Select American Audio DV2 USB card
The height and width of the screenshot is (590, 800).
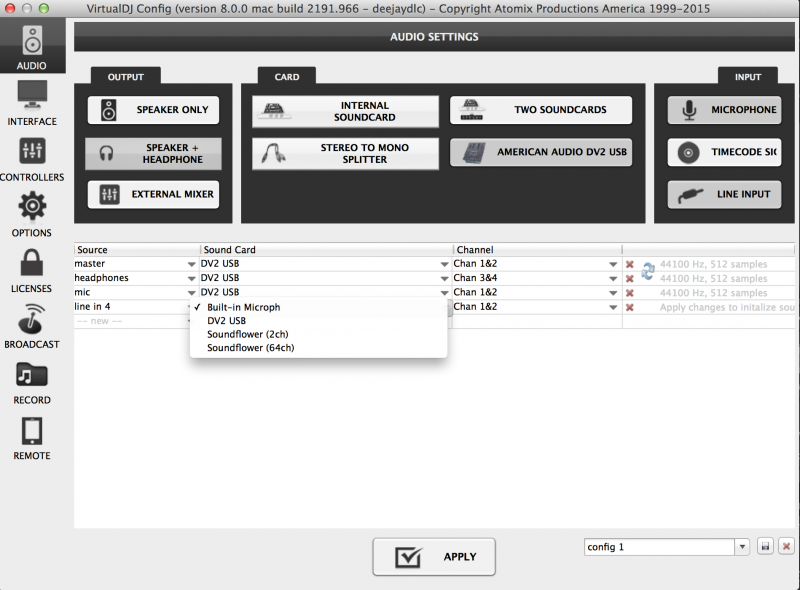click(x=541, y=152)
